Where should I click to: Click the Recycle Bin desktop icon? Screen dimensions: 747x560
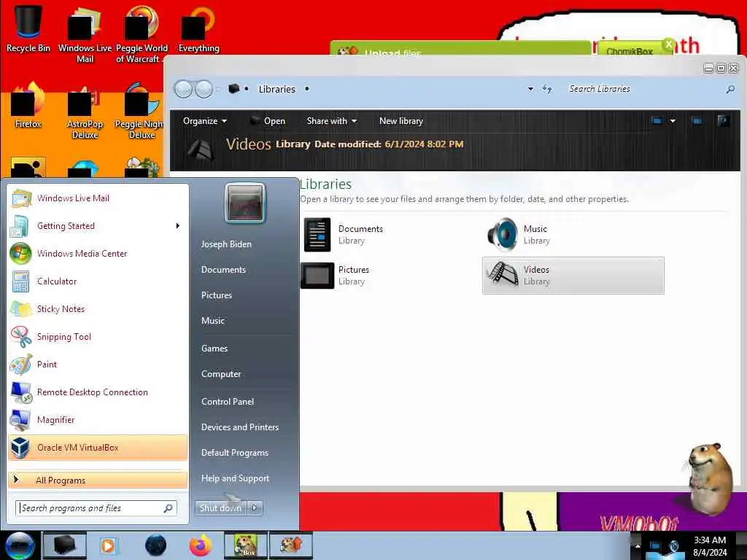[x=28, y=28]
